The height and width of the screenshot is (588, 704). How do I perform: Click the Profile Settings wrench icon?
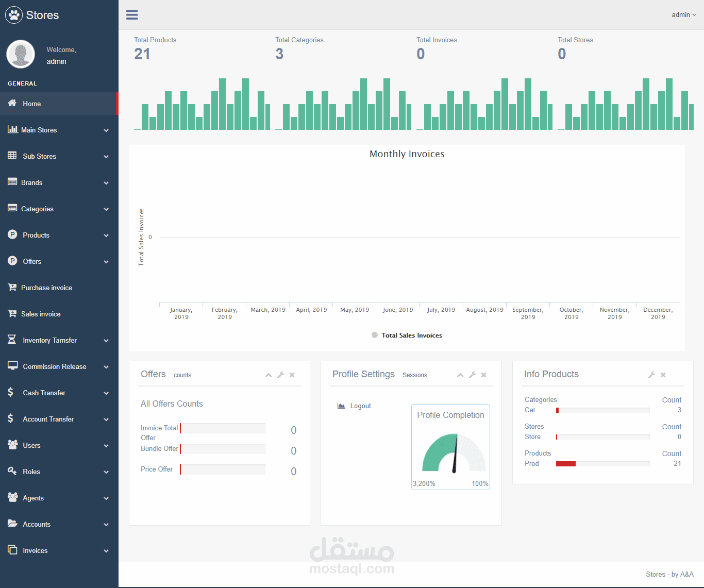(x=473, y=375)
